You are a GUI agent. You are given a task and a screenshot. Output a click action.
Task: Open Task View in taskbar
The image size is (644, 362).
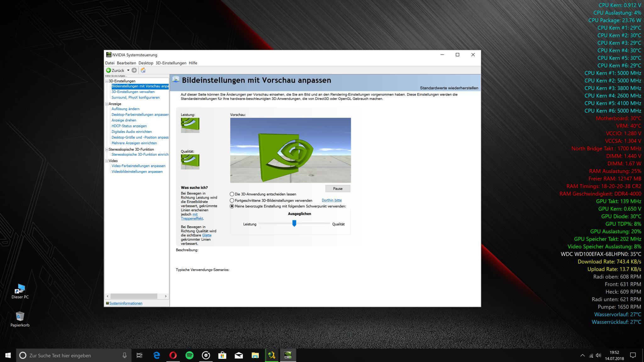click(x=139, y=355)
